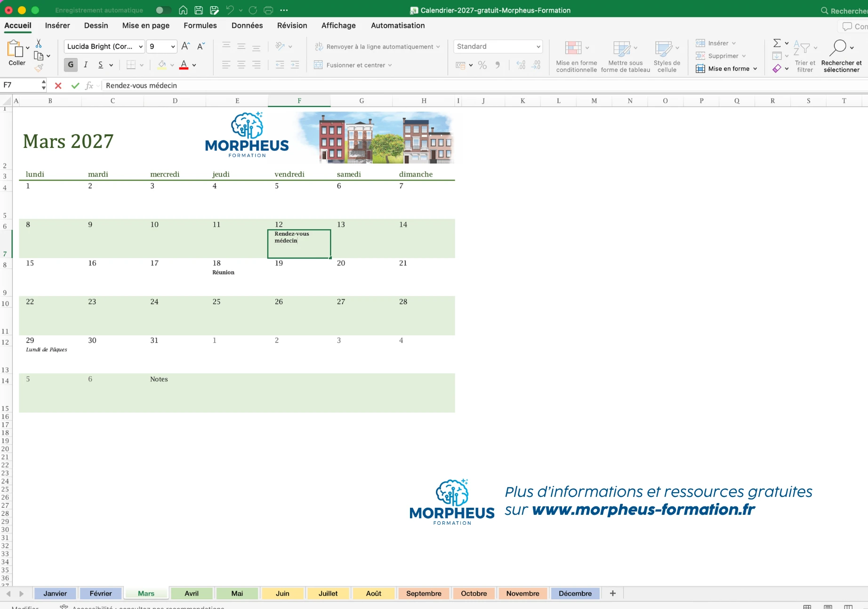
Task: Toggle underline S formatting
Action: [x=101, y=65]
